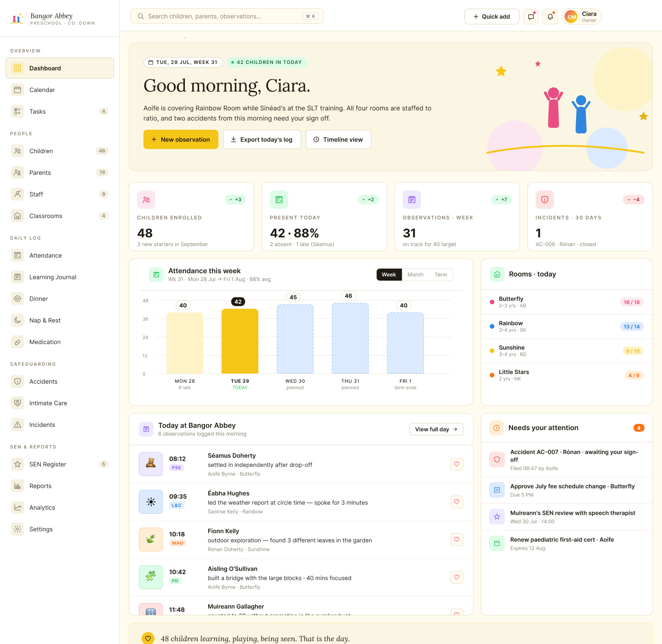Export today's log
The width and height of the screenshot is (662, 644).
tap(262, 139)
